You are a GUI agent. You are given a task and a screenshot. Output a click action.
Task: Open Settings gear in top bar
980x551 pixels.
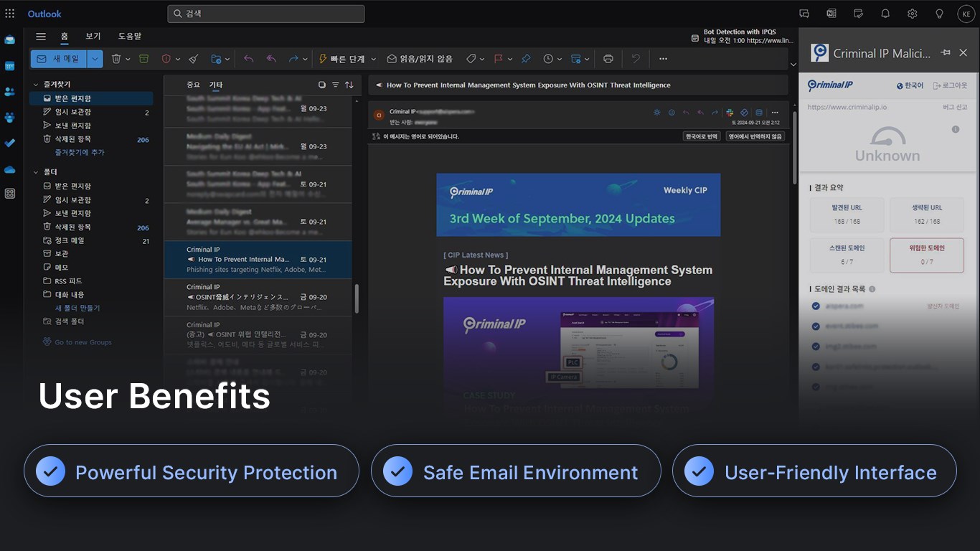tap(912, 14)
